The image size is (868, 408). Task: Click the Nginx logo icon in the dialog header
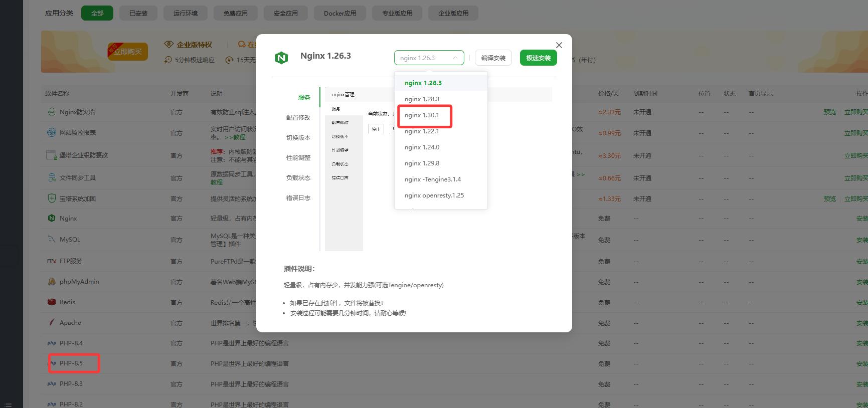281,58
